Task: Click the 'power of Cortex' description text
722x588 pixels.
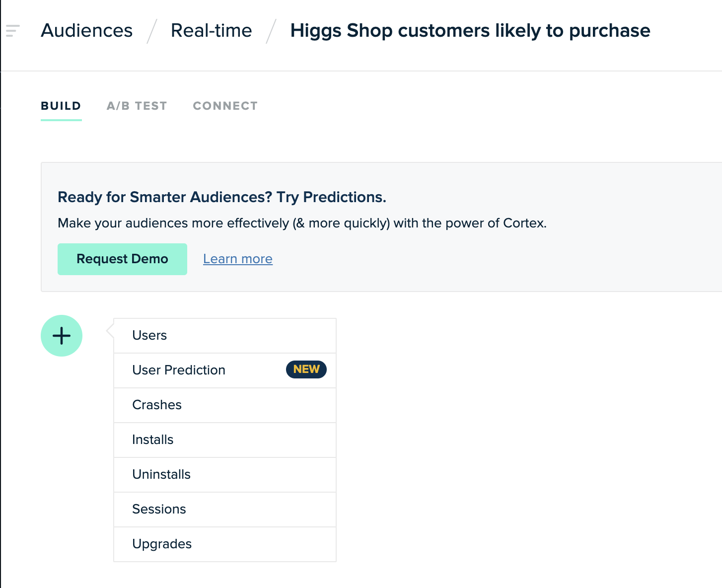Action: (x=302, y=223)
